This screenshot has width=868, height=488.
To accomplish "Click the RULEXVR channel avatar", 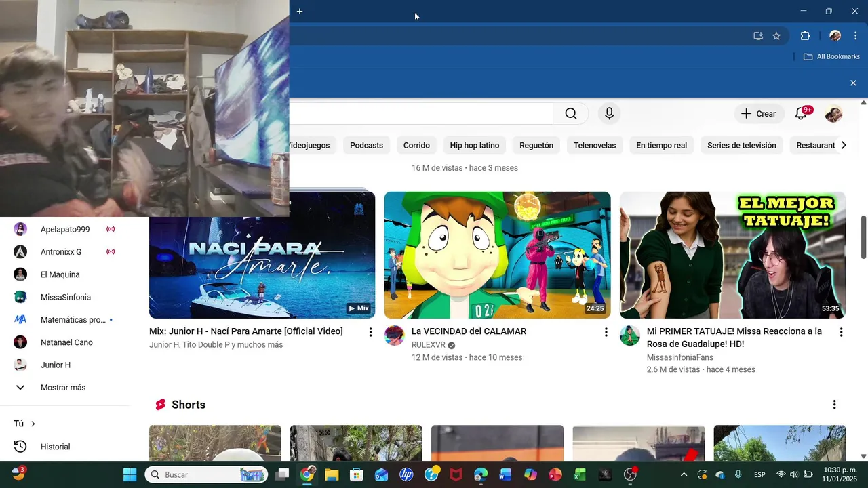I will 394,335.
